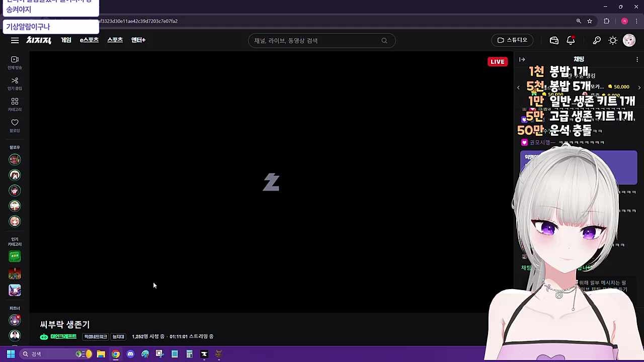Open profile avatar menu in header

pyautogui.click(x=629, y=40)
